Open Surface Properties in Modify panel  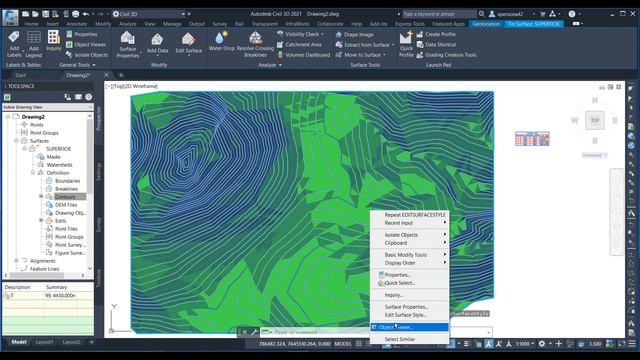tap(128, 44)
